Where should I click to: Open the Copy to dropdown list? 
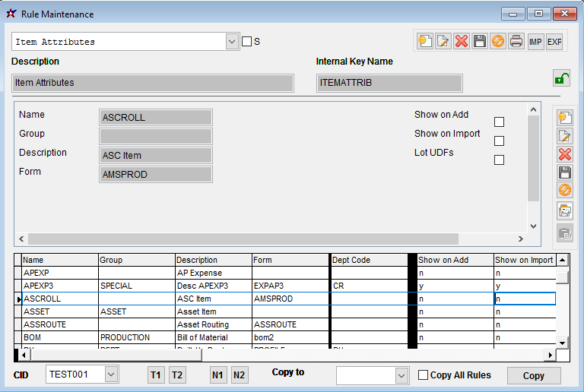click(401, 375)
